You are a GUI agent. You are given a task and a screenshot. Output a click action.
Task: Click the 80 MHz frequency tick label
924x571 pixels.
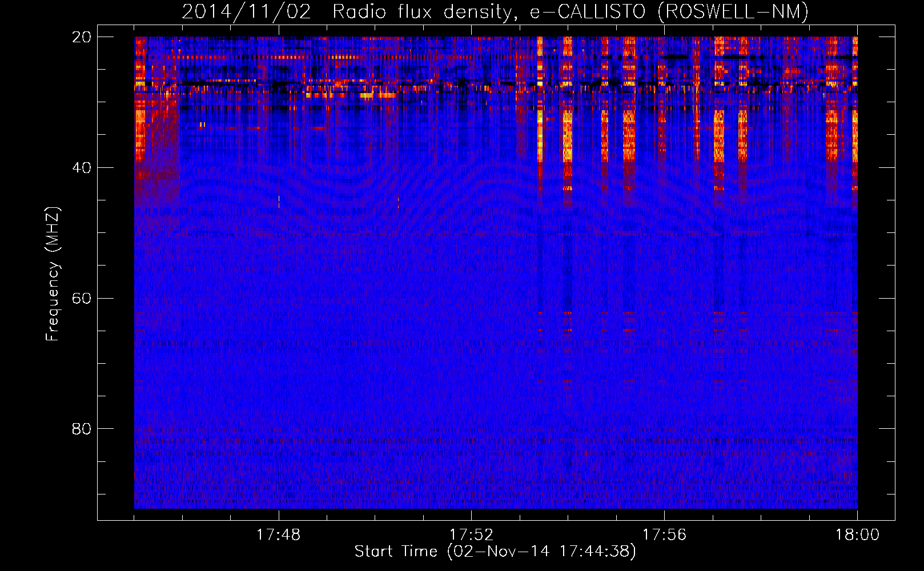[82, 429]
